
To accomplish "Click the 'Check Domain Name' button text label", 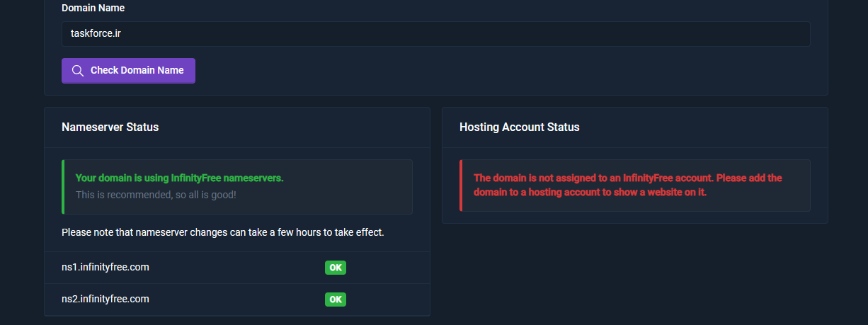I will [137, 71].
